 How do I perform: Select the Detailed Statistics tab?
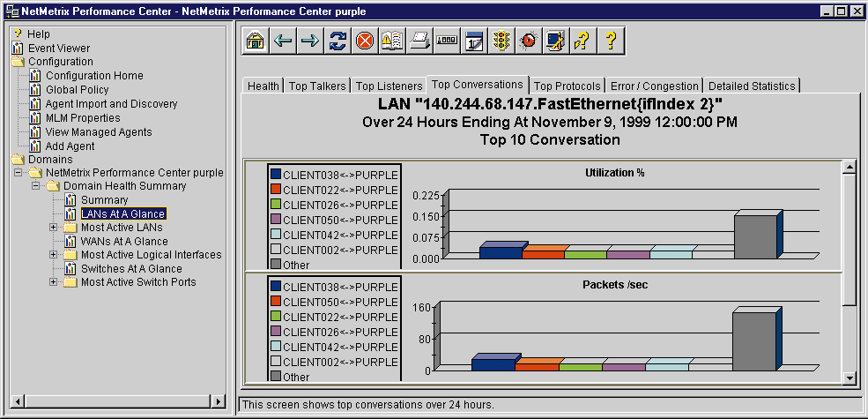point(752,86)
